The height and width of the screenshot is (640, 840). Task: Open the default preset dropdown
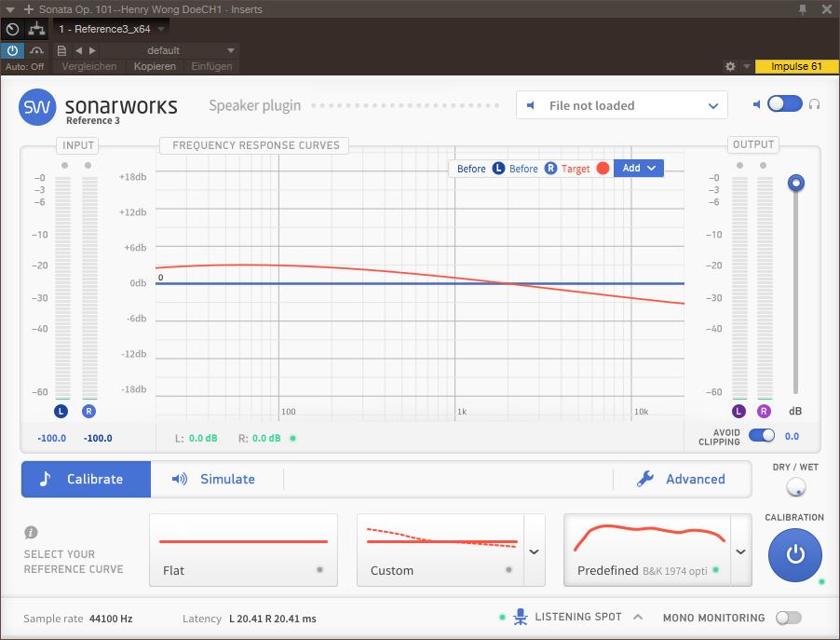coord(169,50)
